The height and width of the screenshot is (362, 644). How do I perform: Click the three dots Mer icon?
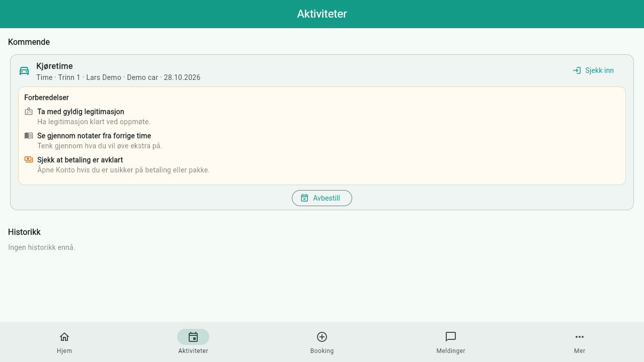point(580,337)
